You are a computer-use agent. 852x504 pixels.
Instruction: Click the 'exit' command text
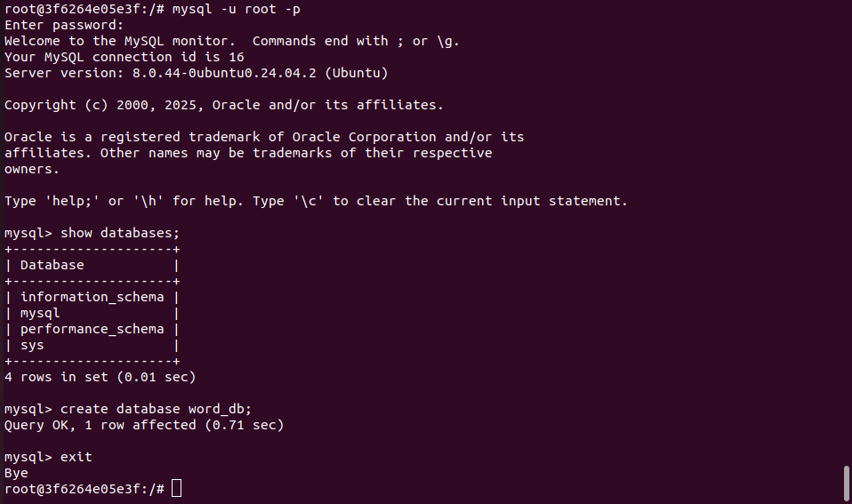pyautogui.click(x=76, y=457)
